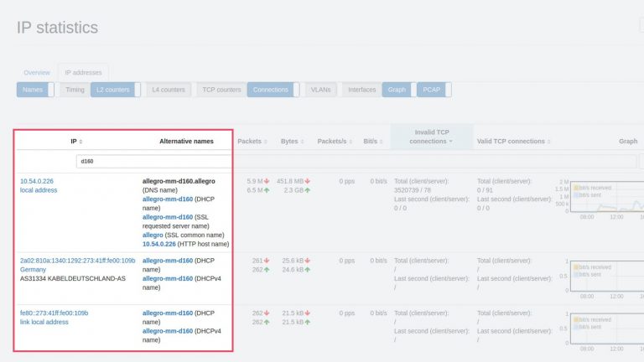
Task: Toggle the L2 counters columns
Action: (x=116, y=90)
